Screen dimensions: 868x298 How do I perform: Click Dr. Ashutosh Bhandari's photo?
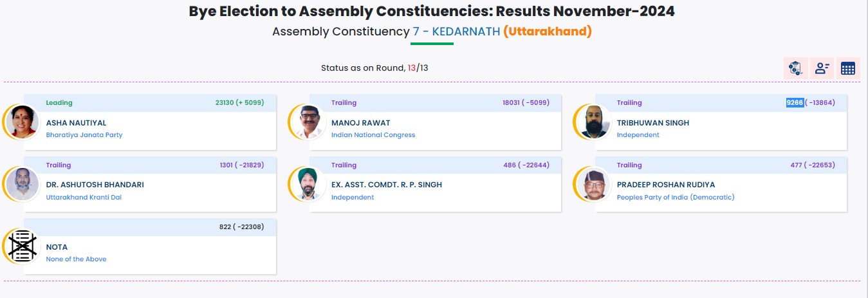click(23, 184)
